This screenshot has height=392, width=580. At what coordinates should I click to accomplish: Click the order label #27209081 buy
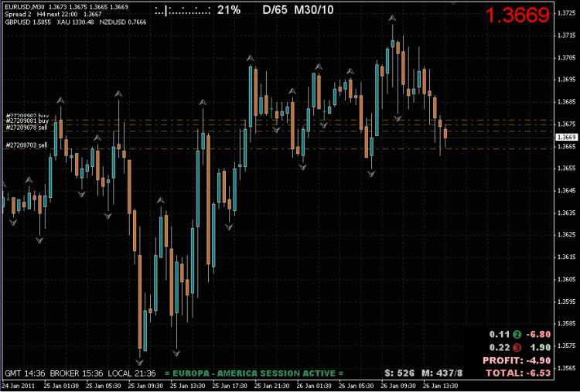coord(27,121)
